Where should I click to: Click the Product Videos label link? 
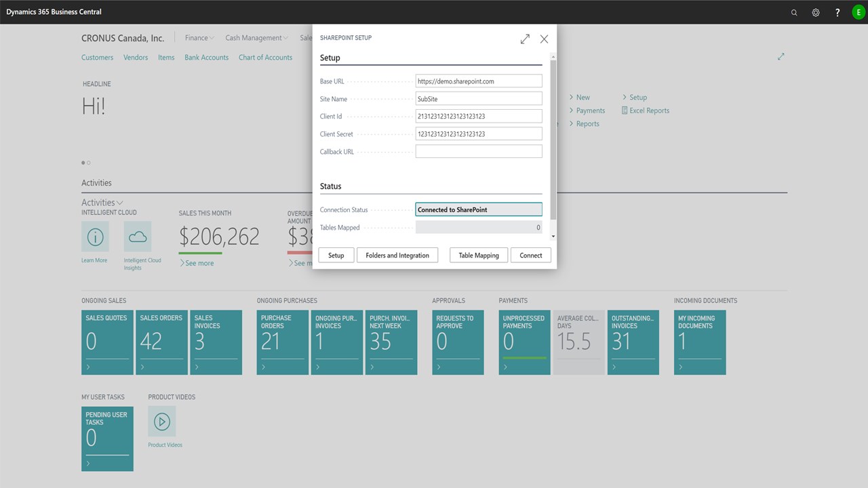[x=165, y=445]
